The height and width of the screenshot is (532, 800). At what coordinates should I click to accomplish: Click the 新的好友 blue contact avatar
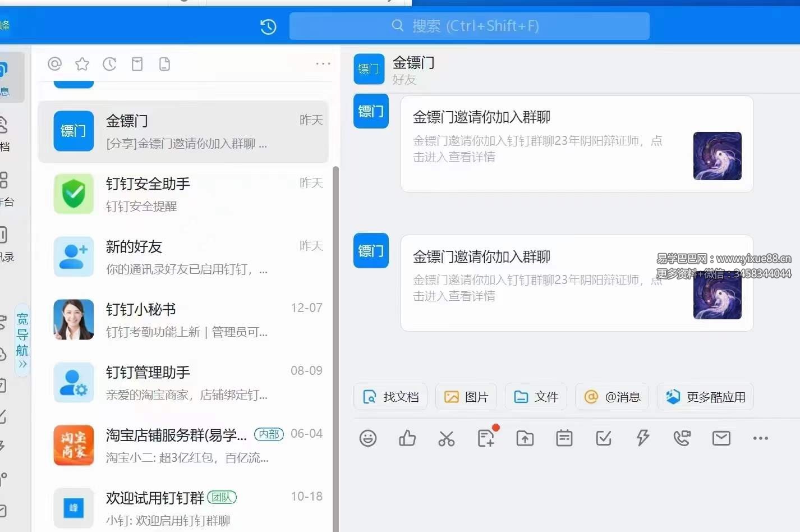click(x=73, y=257)
